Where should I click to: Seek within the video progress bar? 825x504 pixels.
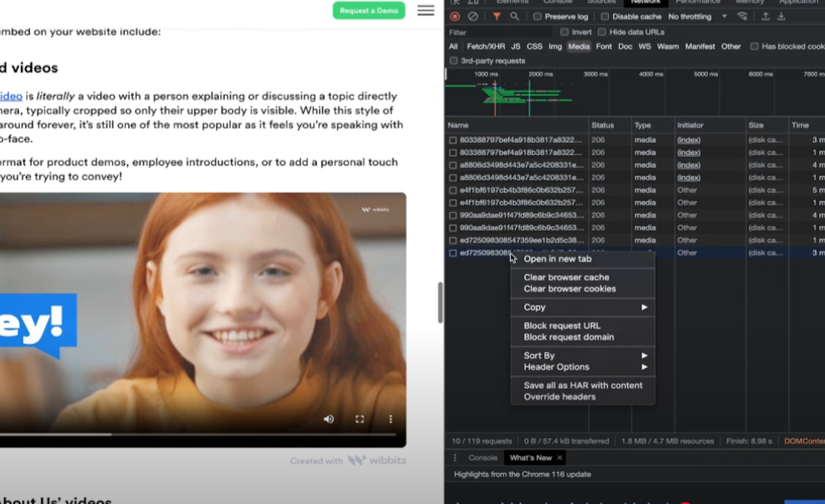197,435
